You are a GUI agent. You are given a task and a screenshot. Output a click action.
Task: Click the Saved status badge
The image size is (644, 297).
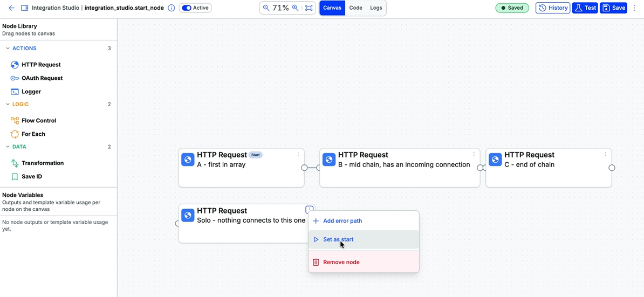[x=512, y=8]
